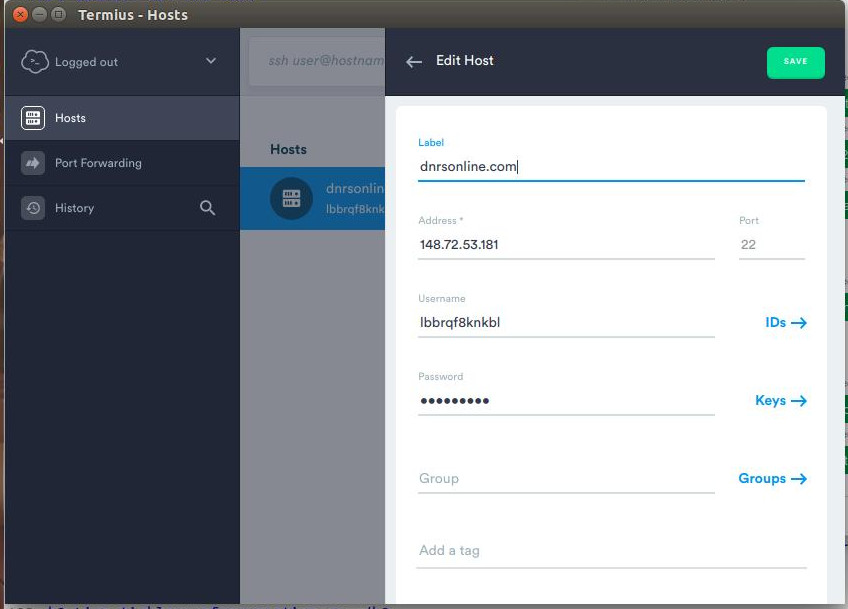
Task: Open the Hosts section in sidebar
Action: tap(122, 118)
